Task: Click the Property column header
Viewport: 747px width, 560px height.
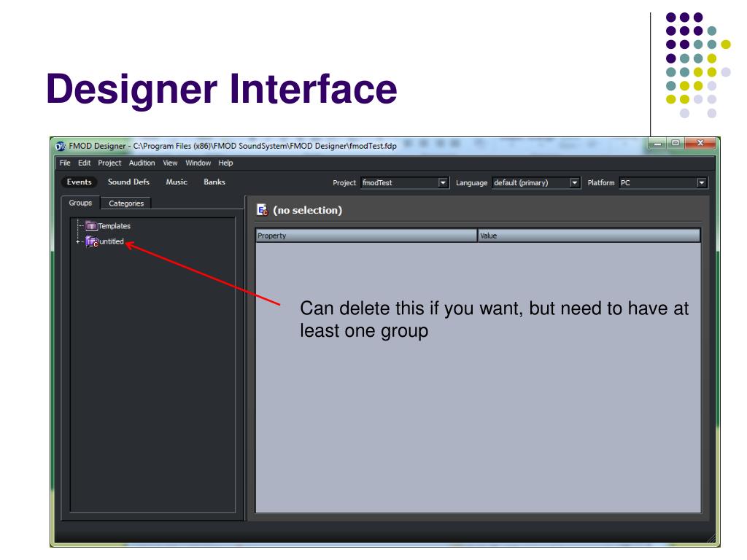Action: pyautogui.click(x=366, y=236)
